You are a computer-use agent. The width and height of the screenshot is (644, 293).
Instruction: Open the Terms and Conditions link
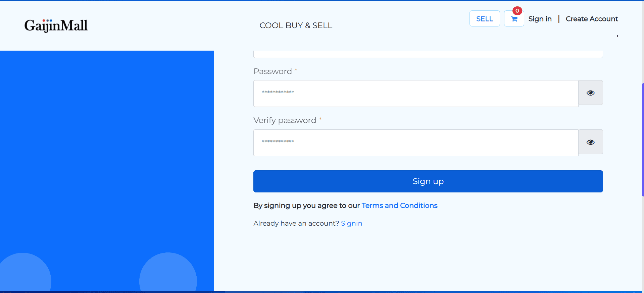tap(399, 206)
